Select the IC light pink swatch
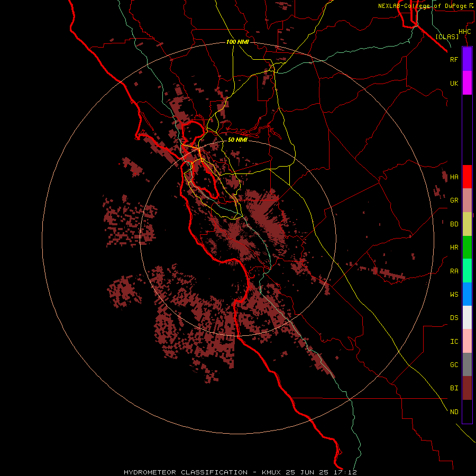Image resolution: width=476 pixels, height=476 pixels. tap(467, 341)
